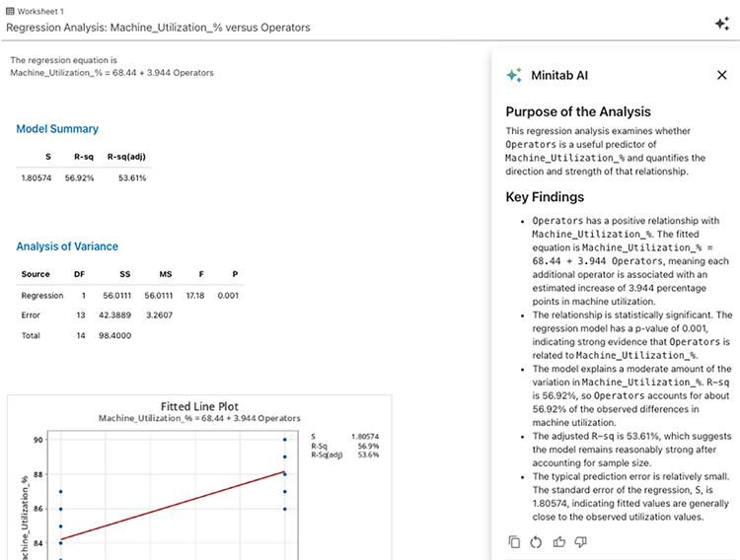Click the Purpose of the Analysis heading
740x560 pixels.
click(578, 111)
